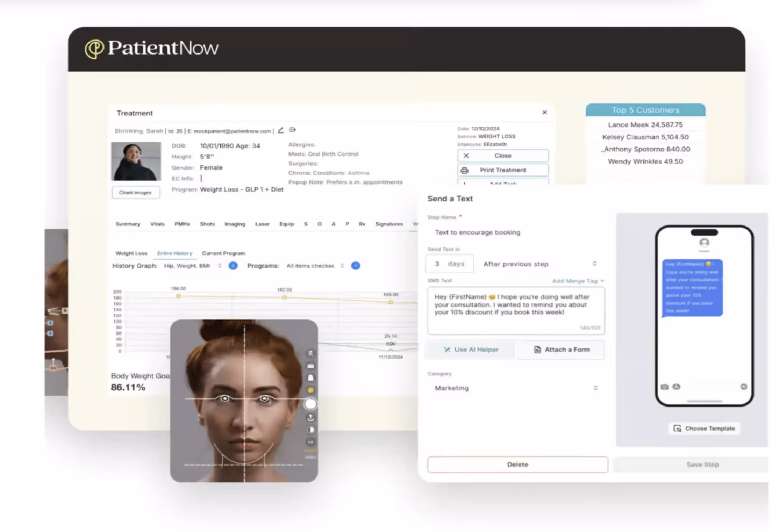The height and width of the screenshot is (532, 772).
Task: Click inside the SMS Text message box
Action: [x=516, y=311]
